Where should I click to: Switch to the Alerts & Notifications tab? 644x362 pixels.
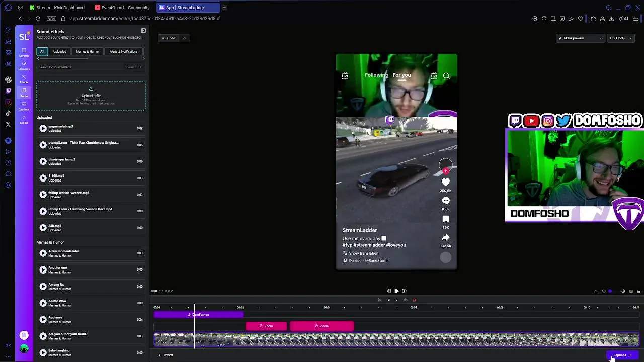click(124, 51)
